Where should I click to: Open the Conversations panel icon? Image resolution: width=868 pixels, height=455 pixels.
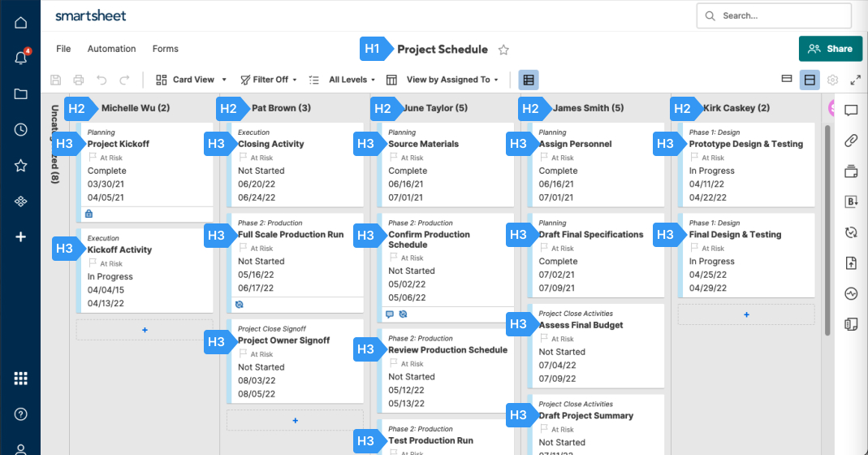[851, 110]
